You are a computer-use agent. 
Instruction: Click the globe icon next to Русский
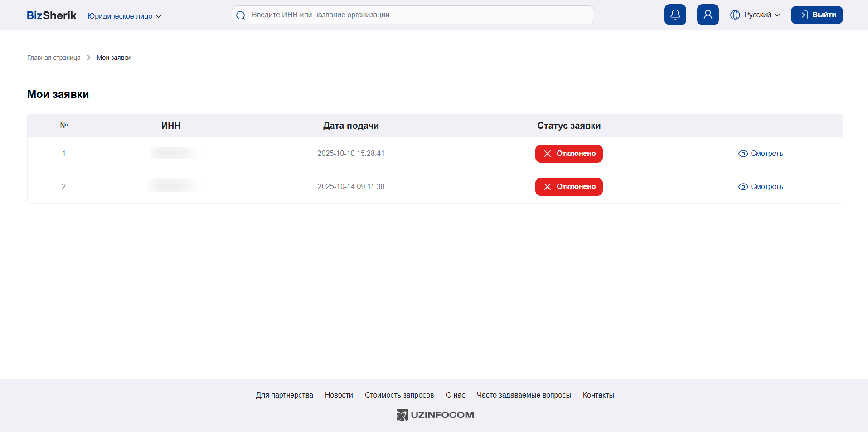pyautogui.click(x=735, y=15)
